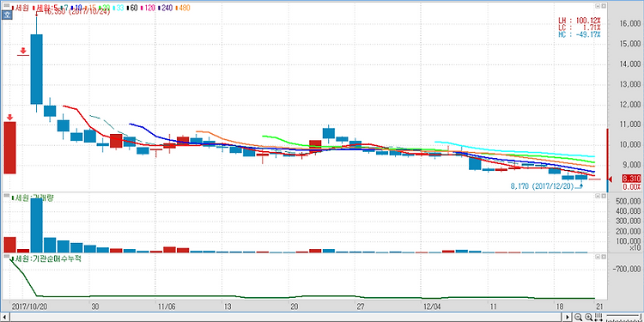Maximize the volume pane
The image size is (644, 322).
[604, 197]
